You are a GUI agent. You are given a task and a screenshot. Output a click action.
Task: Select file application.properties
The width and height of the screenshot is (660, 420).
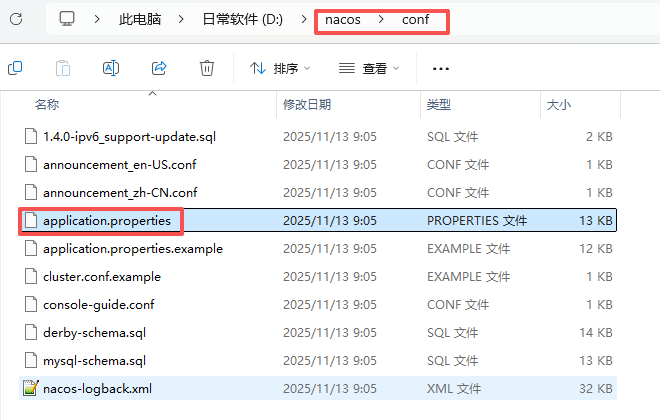pos(107,221)
